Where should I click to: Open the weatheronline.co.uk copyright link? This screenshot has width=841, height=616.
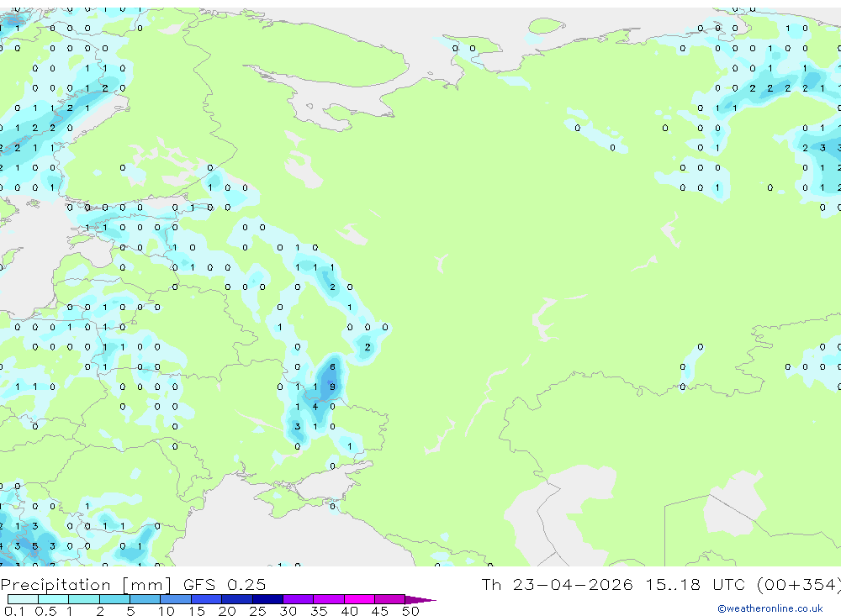[x=770, y=608]
